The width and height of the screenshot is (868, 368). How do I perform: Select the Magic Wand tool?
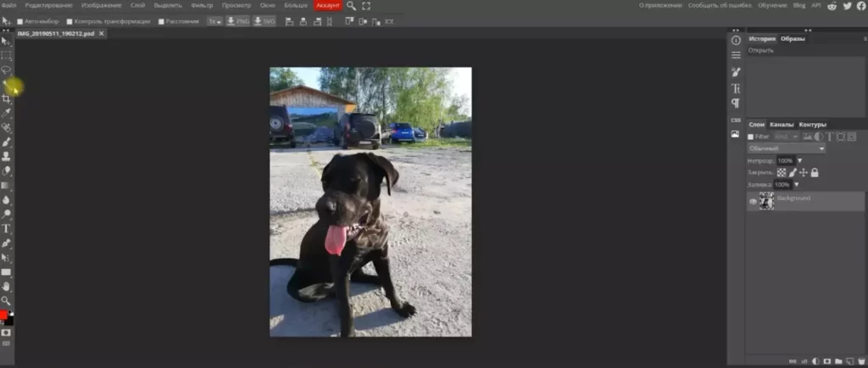[6, 84]
